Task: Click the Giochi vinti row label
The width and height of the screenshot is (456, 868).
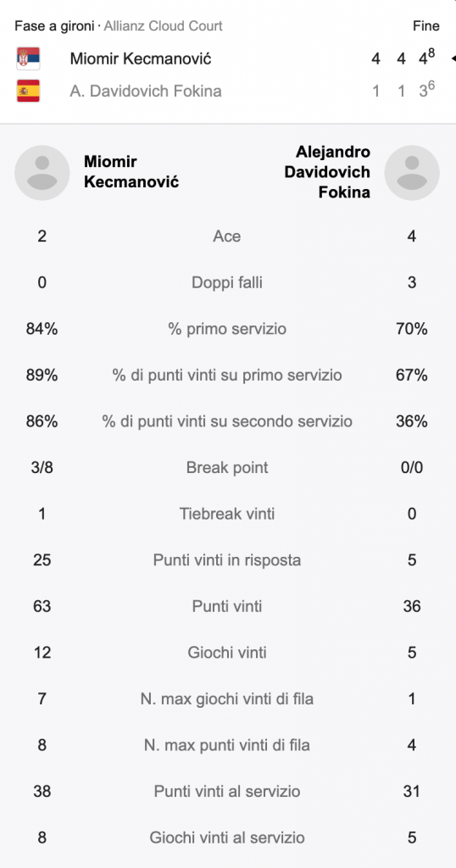Action: (227, 653)
